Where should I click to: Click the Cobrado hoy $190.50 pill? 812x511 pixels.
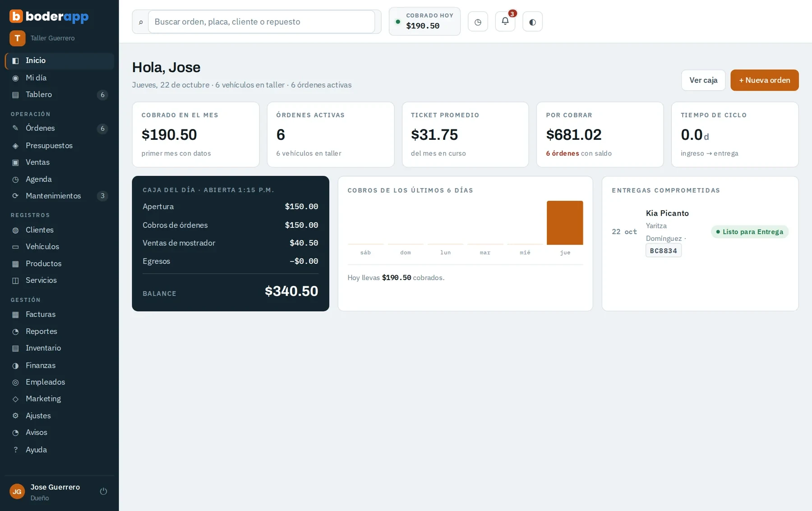(424, 21)
